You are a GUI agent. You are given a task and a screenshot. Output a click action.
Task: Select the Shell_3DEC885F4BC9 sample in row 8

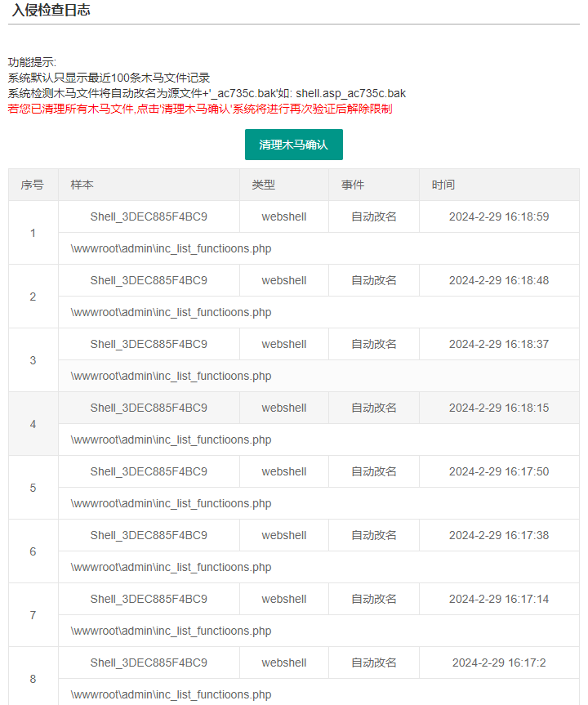149,663
